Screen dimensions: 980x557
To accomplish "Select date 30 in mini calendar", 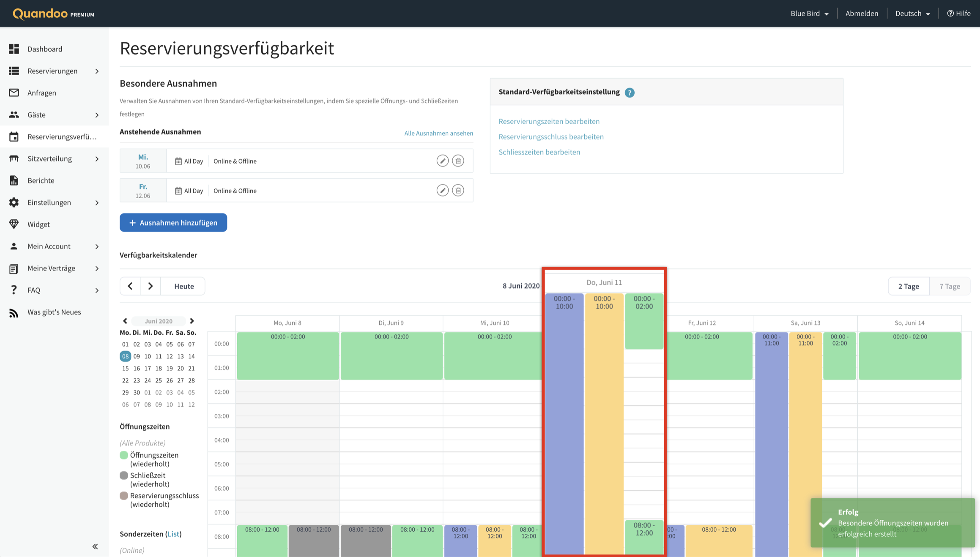I will click(136, 393).
